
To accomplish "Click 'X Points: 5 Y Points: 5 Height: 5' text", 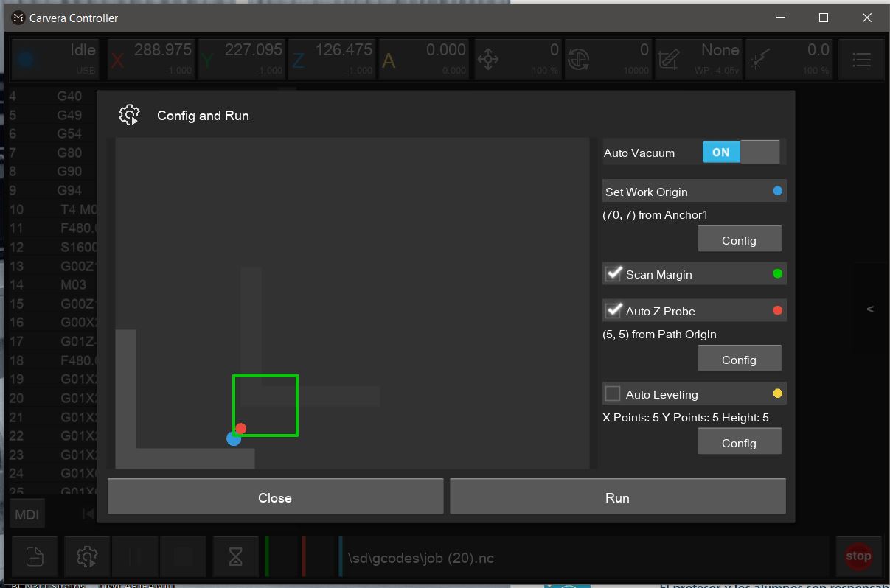I will click(x=686, y=417).
